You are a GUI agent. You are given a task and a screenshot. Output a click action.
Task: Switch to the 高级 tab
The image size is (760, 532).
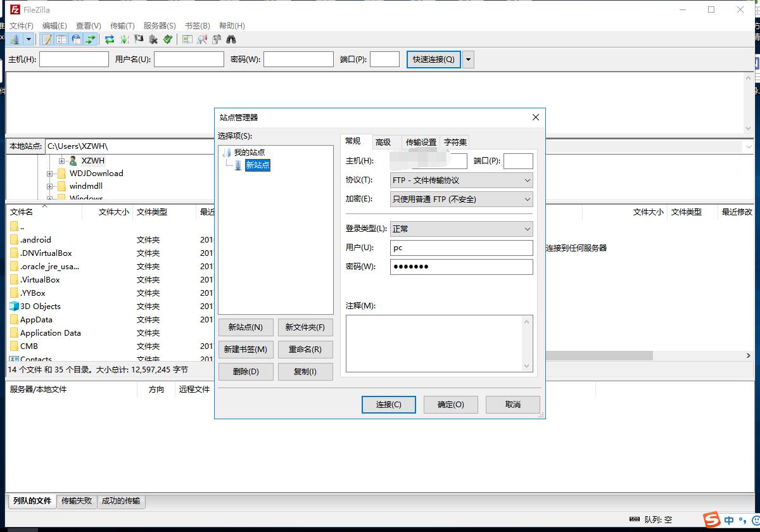tap(386, 142)
